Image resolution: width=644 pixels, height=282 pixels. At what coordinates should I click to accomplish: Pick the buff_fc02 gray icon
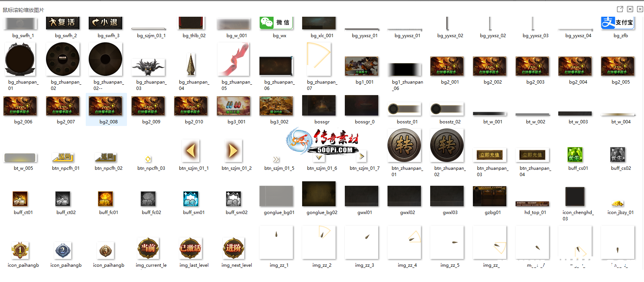coord(148,199)
